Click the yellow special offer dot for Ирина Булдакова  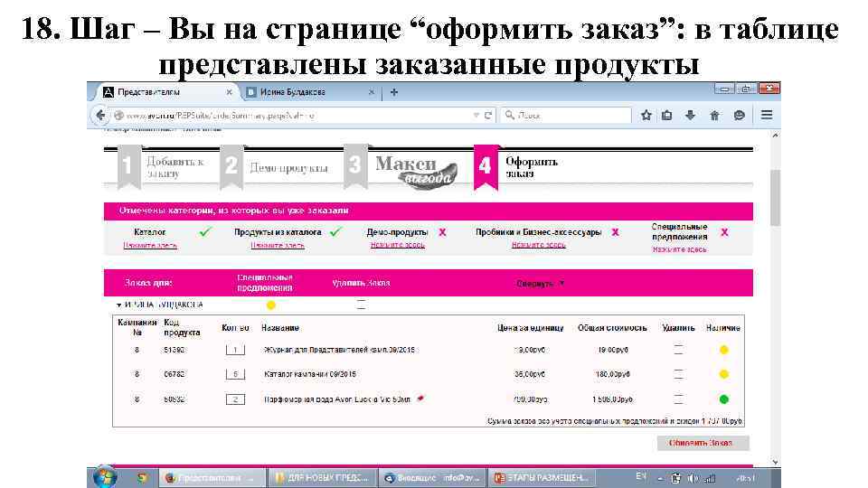270,305
